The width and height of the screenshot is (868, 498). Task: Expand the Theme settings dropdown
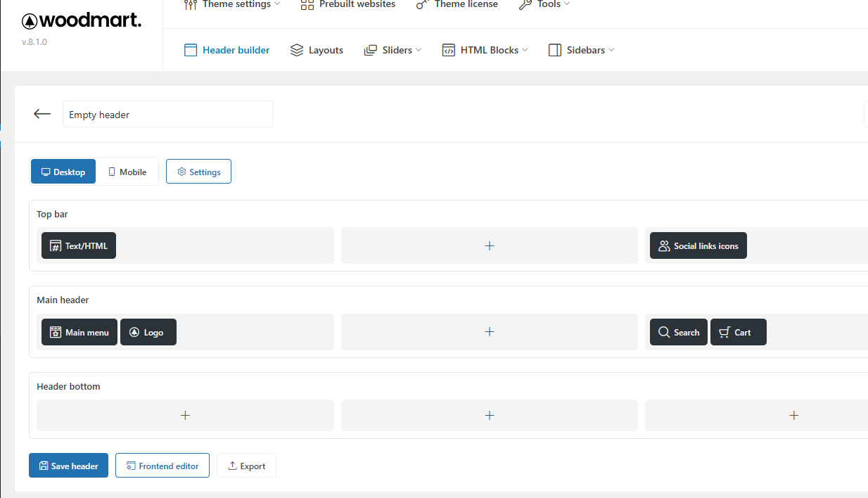coord(232,4)
